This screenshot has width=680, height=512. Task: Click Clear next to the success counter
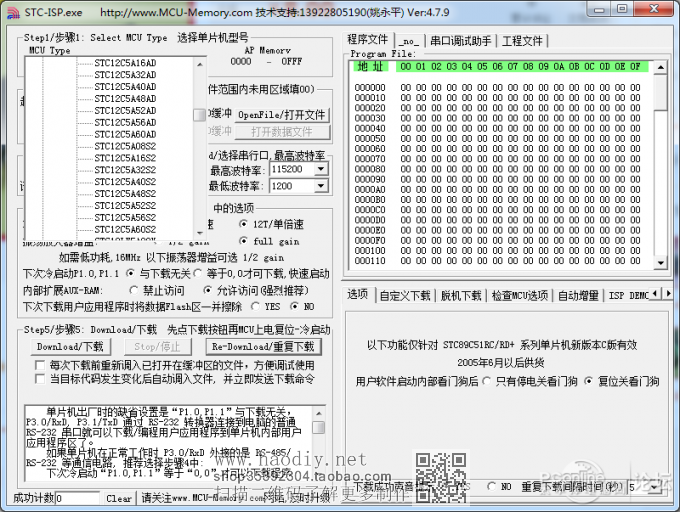[119, 498]
